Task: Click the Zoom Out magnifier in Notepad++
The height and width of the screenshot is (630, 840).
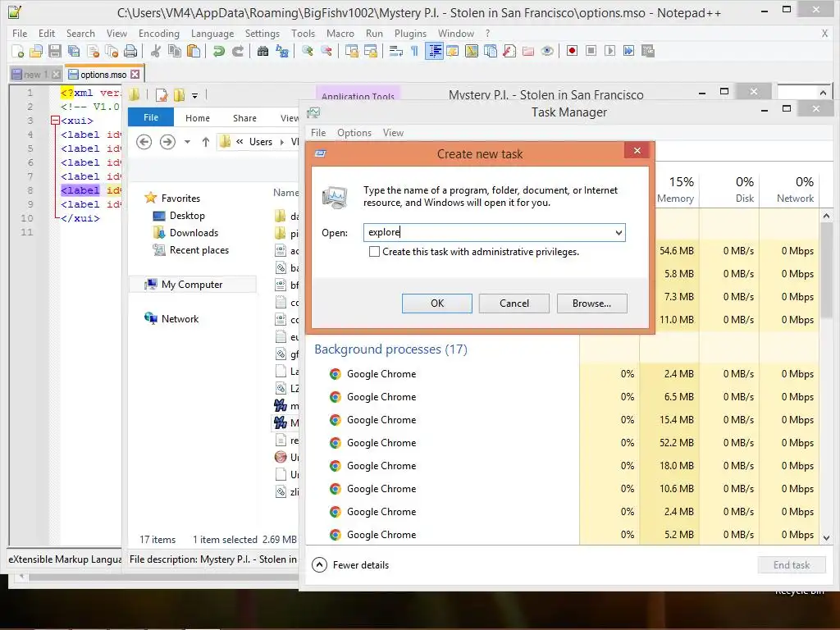Action: click(x=326, y=51)
